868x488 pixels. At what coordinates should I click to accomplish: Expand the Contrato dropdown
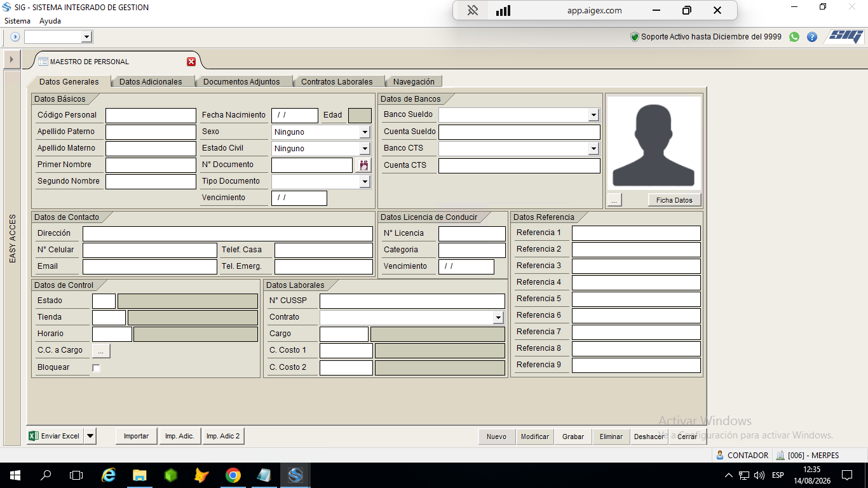[x=498, y=318]
